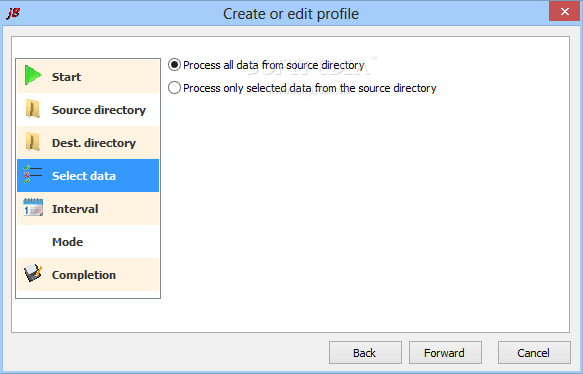583x374 pixels.
Task: Go to the Source directory step
Action: [x=99, y=110]
